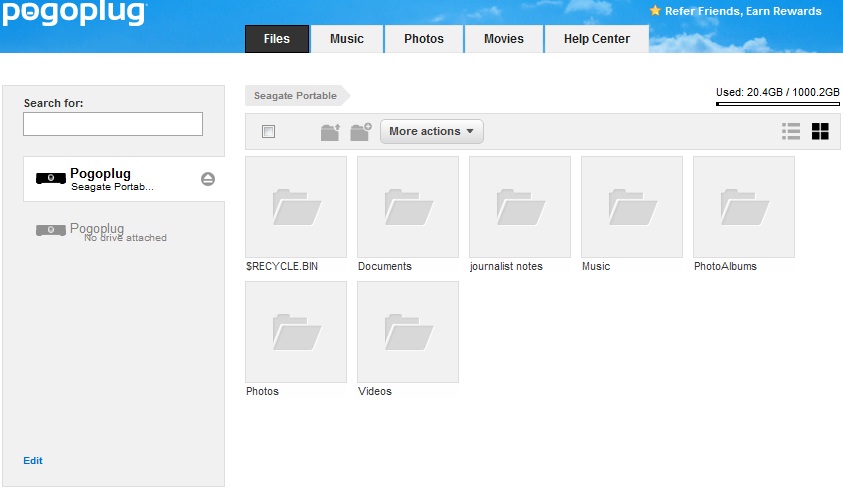
Task: Click the storage usage bar
Action: pyautogui.click(x=777, y=103)
